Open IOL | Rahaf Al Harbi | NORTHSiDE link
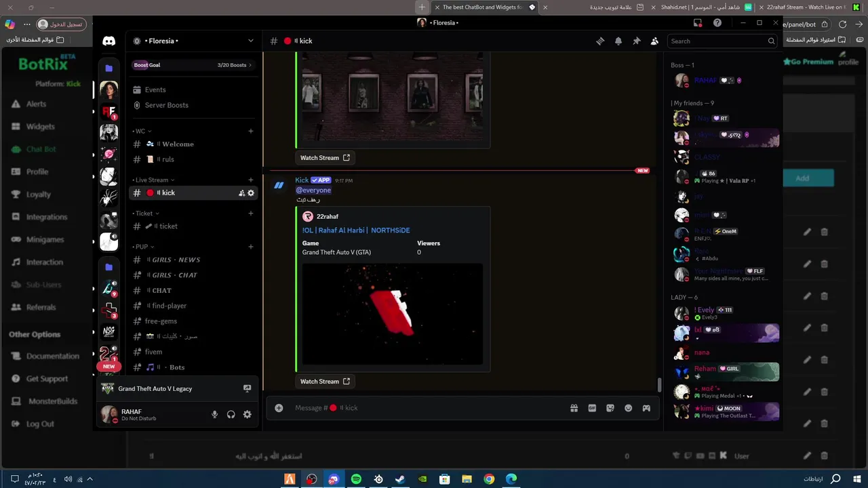This screenshot has height=488, width=868. [x=356, y=230]
